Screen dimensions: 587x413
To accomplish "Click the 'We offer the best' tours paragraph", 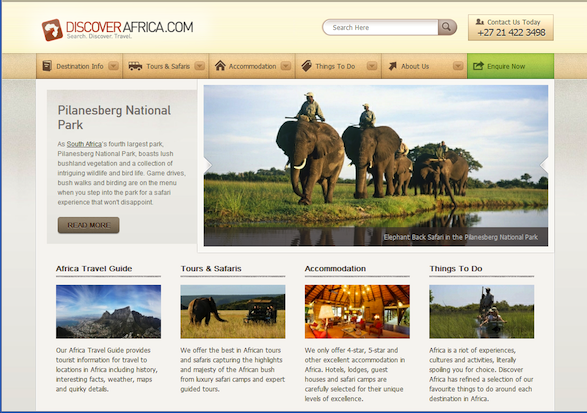I will (x=232, y=370).
